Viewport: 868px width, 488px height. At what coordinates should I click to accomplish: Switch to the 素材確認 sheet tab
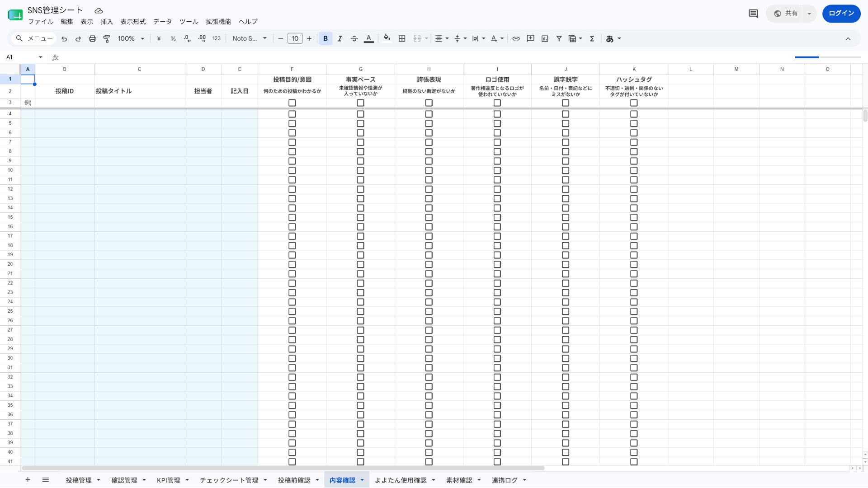click(x=459, y=480)
